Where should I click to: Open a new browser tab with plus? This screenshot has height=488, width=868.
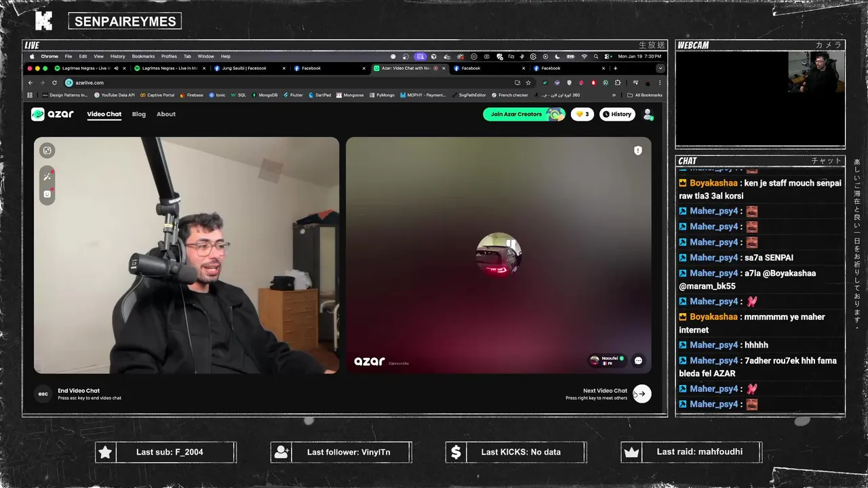(615, 68)
